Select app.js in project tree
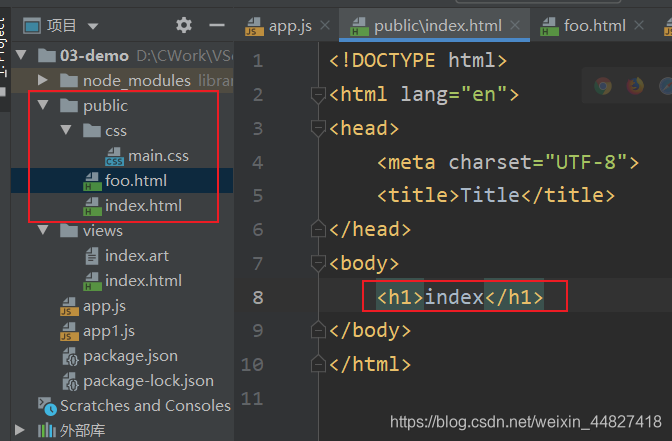This screenshot has height=441, width=672. tap(104, 306)
